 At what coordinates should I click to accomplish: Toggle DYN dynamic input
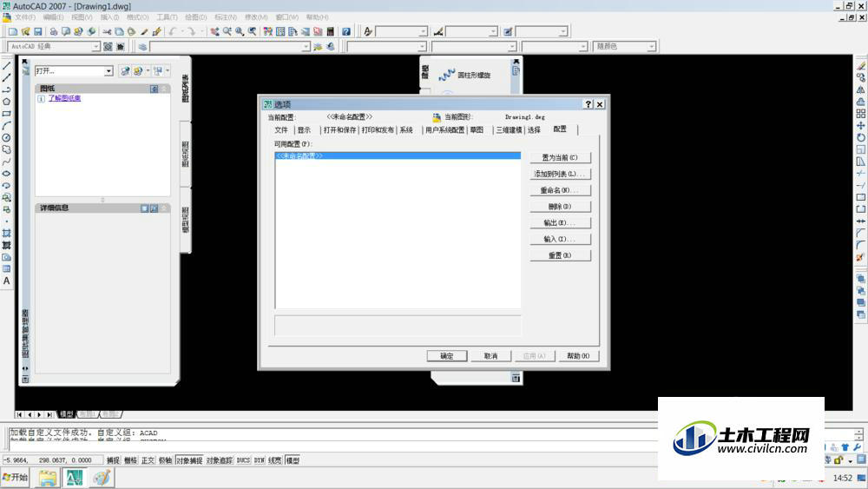tap(259, 460)
